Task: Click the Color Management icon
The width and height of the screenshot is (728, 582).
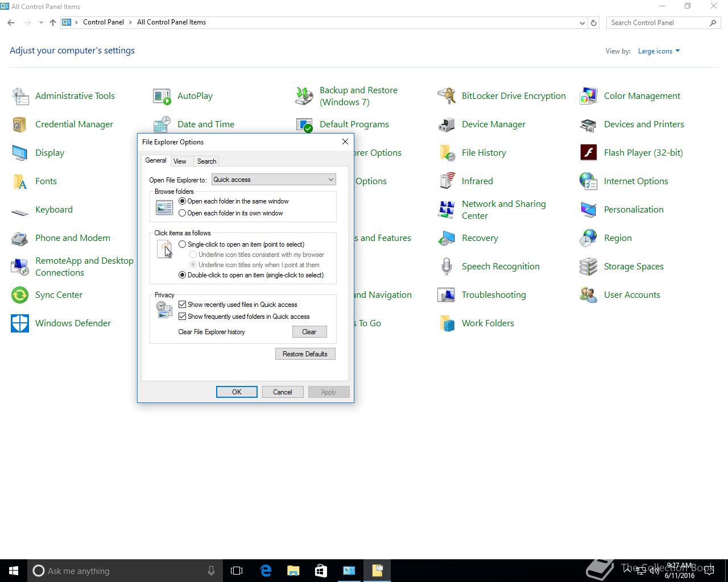Action: tap(588, 96)
